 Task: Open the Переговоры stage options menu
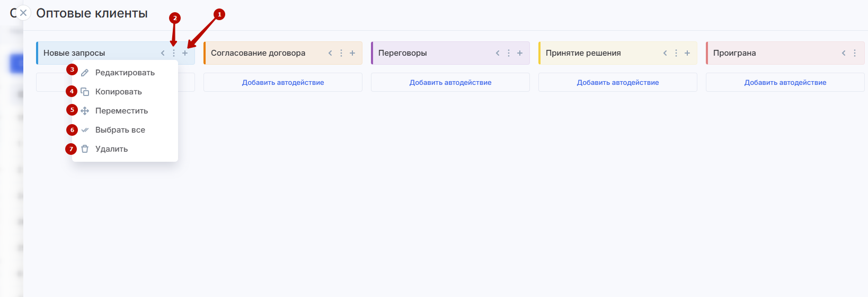509,53
